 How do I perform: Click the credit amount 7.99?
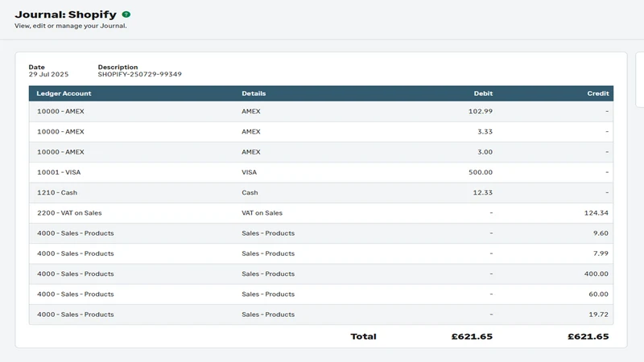click(x=601, y=253)
